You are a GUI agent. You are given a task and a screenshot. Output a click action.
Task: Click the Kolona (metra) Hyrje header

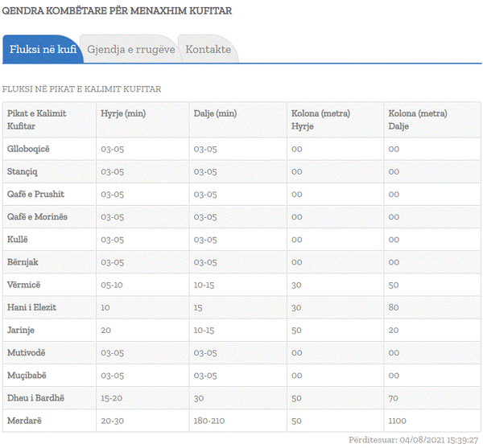coord(320,120)
